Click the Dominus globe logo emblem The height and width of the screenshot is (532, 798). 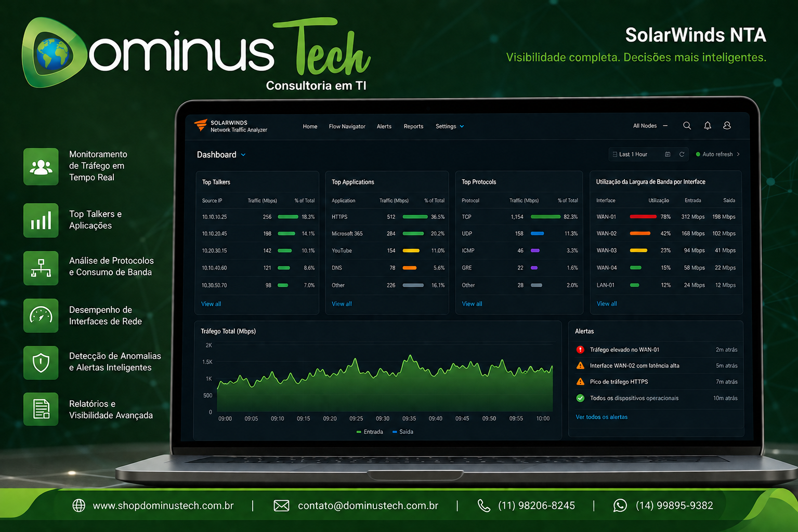tap(54, 53)
